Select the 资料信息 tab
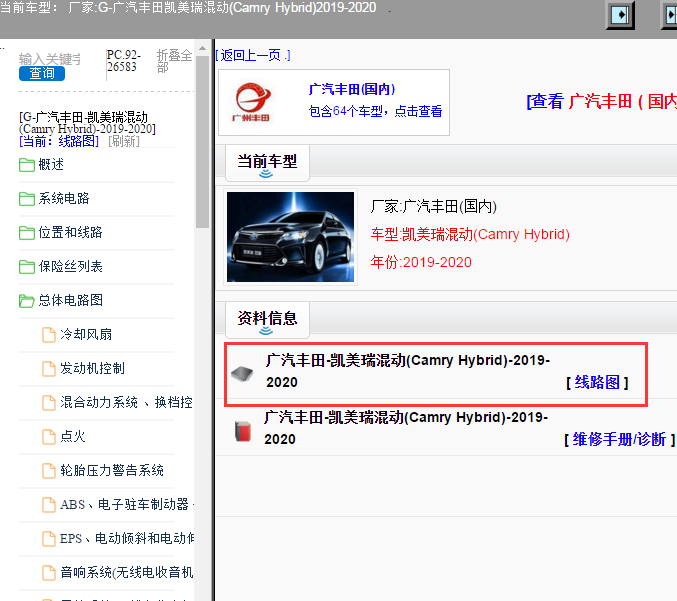Viewport: 677px width, 601px height. pyautogui.click(x=266, y=319)
